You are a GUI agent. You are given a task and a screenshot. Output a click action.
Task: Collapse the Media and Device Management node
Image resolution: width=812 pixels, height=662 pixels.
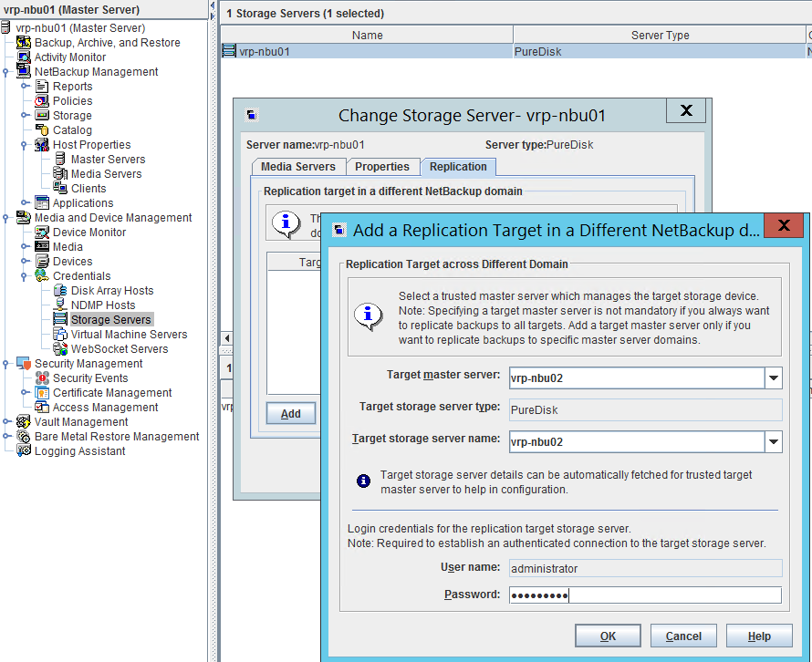point(5,218)
